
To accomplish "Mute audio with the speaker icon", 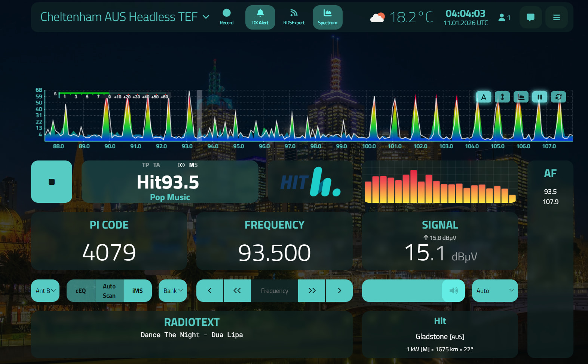I will (453, 291).
